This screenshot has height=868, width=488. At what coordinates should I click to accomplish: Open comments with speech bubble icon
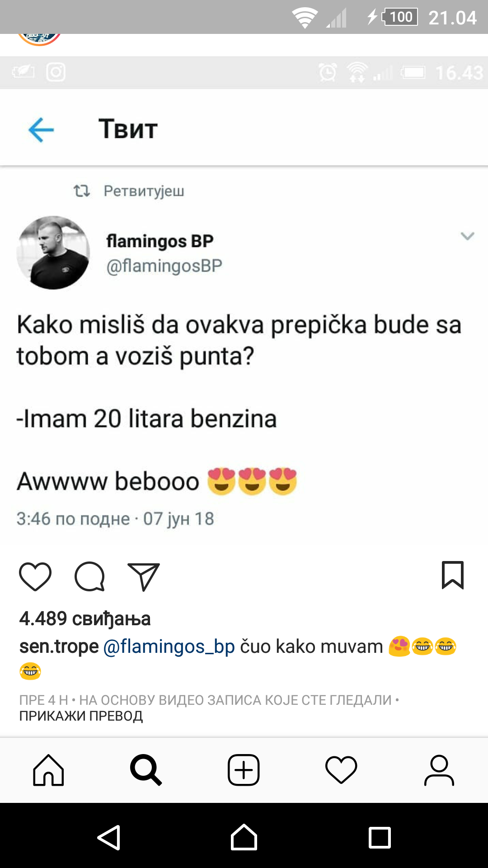tap(89, 576)
